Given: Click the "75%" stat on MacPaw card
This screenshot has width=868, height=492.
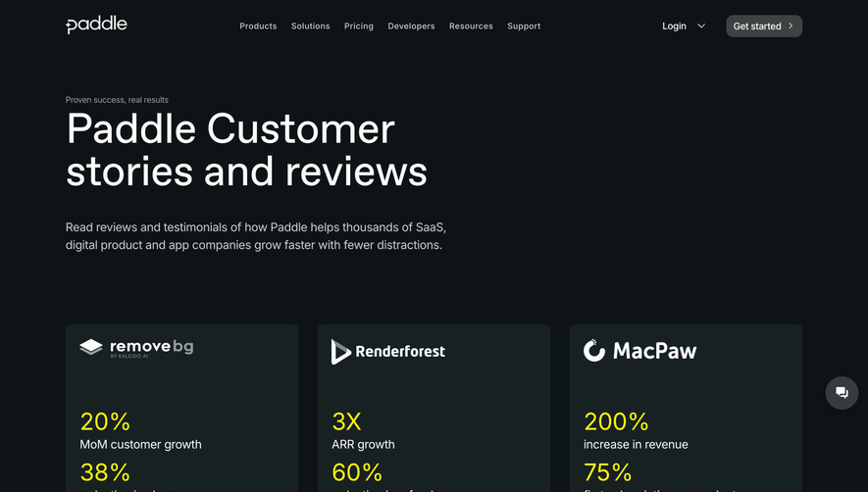Looking at the screenshot, I should [x=608, y=472].
